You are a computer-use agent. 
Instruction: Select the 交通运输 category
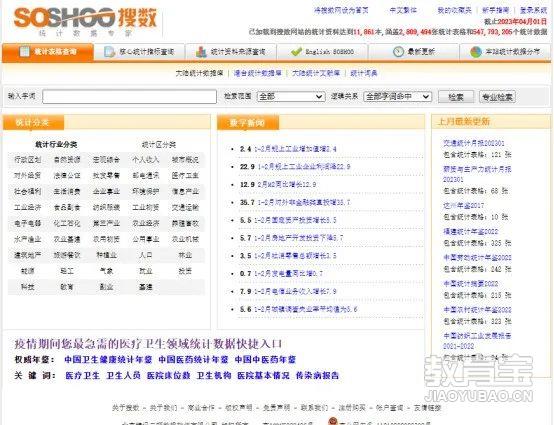[185, 207]
